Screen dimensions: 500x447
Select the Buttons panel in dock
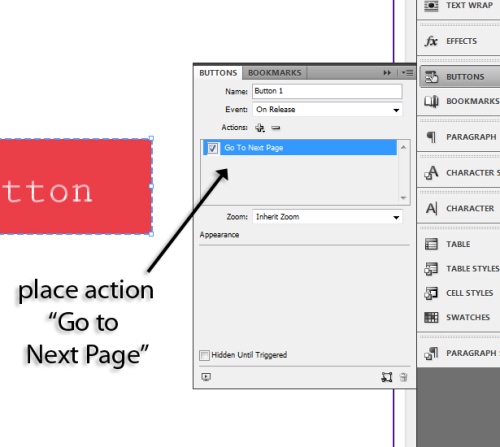click(x=459, y=77)
